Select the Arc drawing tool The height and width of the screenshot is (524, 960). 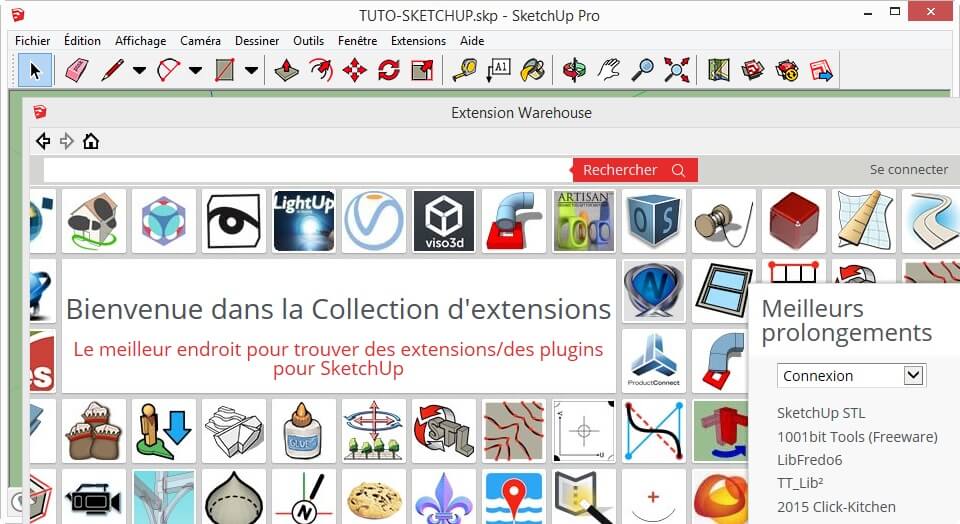coord(168,70)
